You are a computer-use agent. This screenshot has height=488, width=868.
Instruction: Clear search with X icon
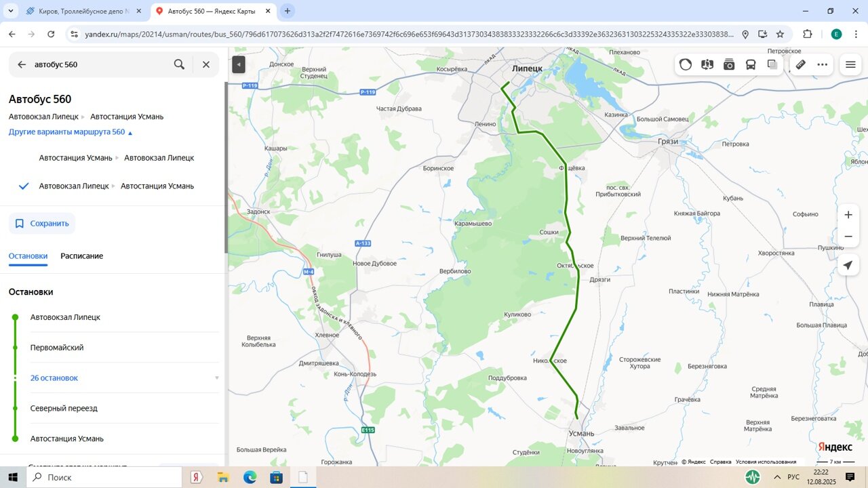(x=206, y=64)
